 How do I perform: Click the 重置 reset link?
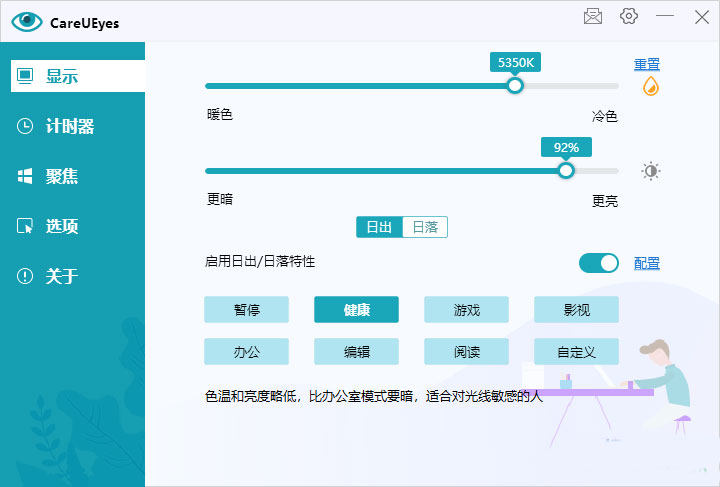647,64
